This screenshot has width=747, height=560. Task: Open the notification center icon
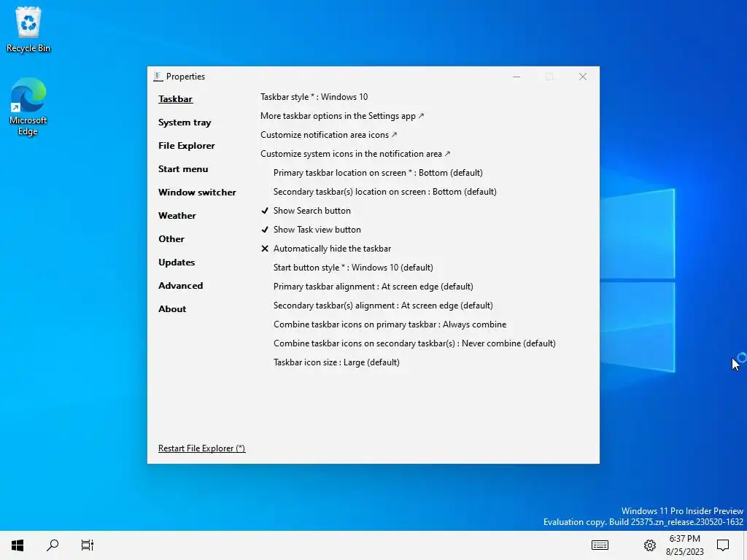(723, 545)
